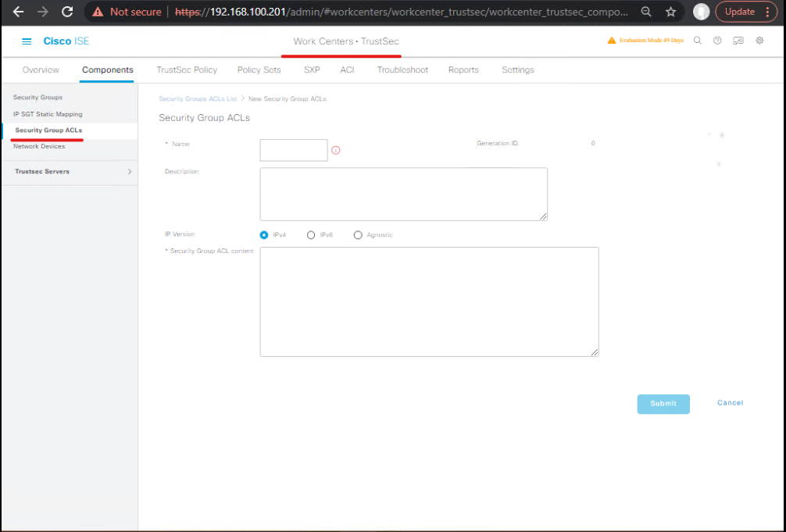The image size is (786, 532).
Task: Click the browser address bar URL
Action: point(401,12)
